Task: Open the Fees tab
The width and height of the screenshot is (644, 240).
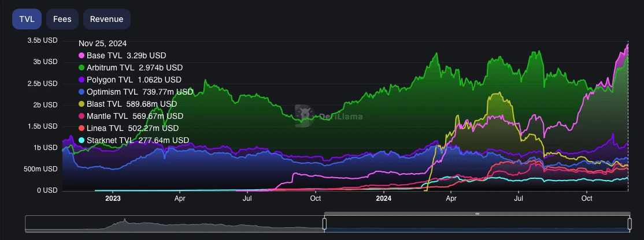Action: point(62,19)
